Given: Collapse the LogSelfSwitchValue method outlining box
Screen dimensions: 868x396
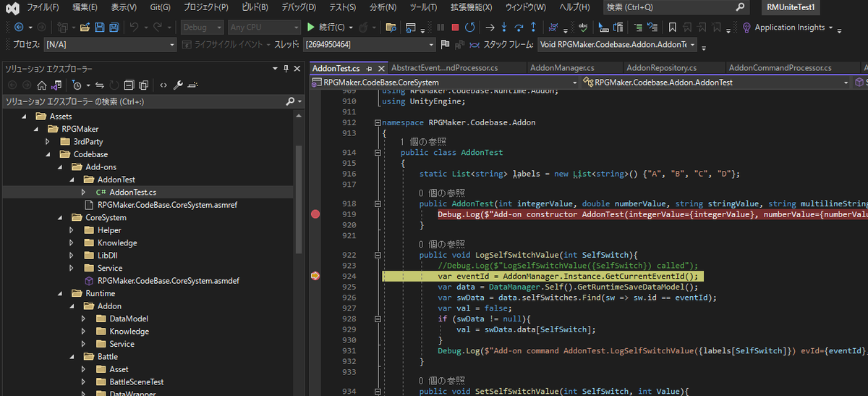Looking at the screenshot, I should [x=378, y=255].
